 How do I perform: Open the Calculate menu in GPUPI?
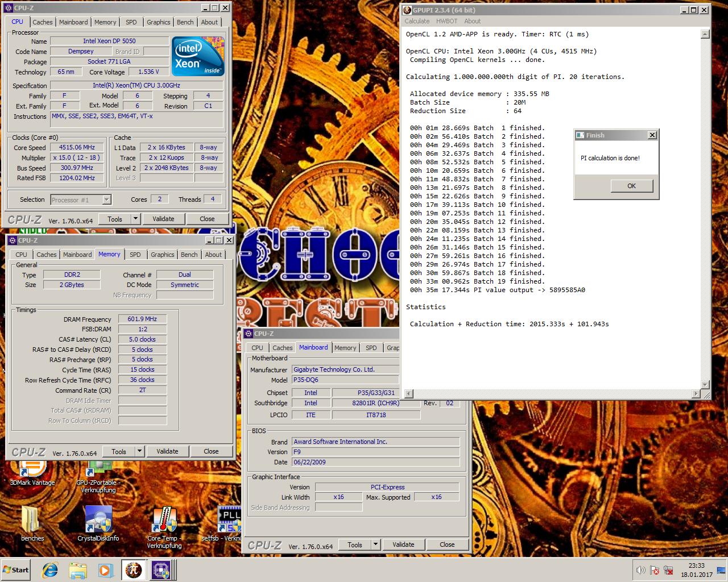click(417, 21)
